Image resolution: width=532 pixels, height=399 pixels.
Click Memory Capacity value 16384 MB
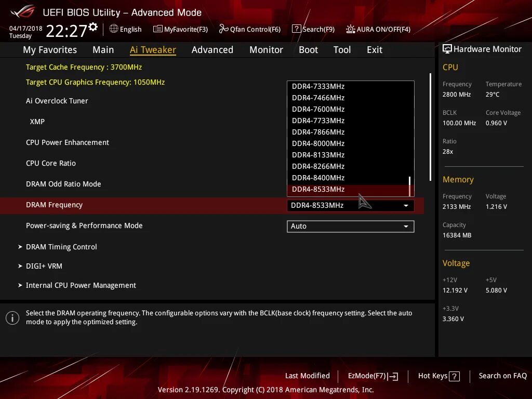(x=457, y=235)
